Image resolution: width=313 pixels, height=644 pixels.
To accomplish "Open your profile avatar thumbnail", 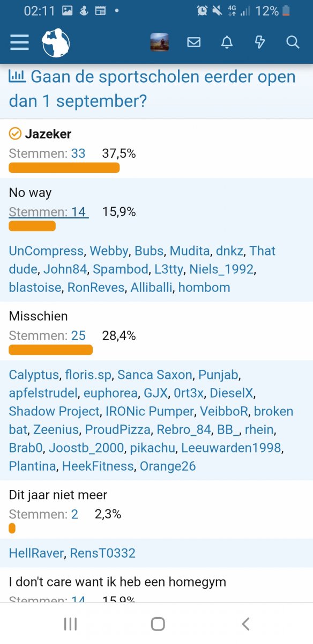I will point(159,41).
